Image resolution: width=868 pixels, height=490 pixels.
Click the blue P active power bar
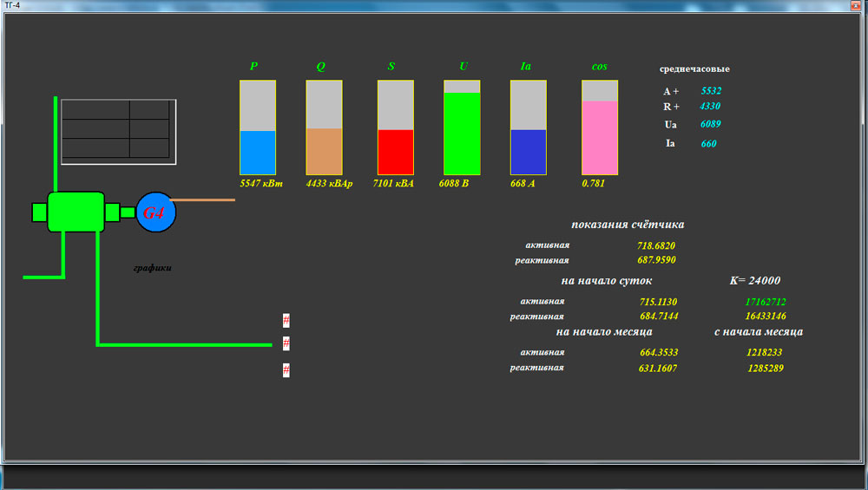pos(258,153)
